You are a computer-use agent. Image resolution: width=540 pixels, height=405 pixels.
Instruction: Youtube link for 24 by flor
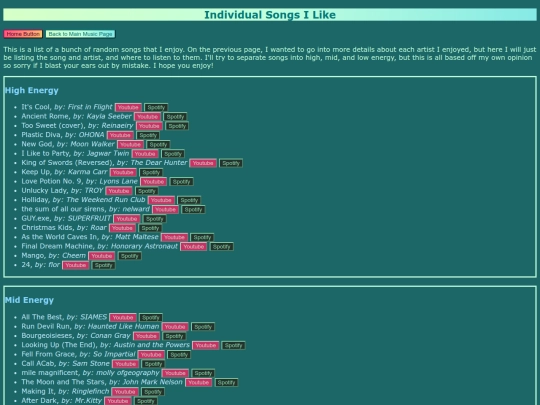pos(76,266)
